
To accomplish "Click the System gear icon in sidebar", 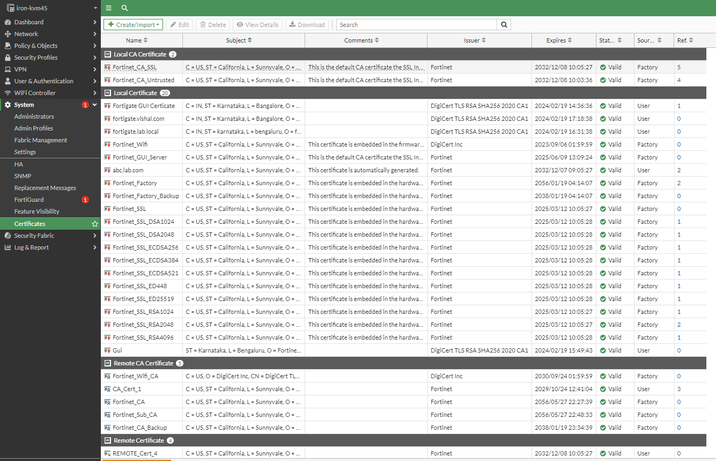I will click(7, 104).
